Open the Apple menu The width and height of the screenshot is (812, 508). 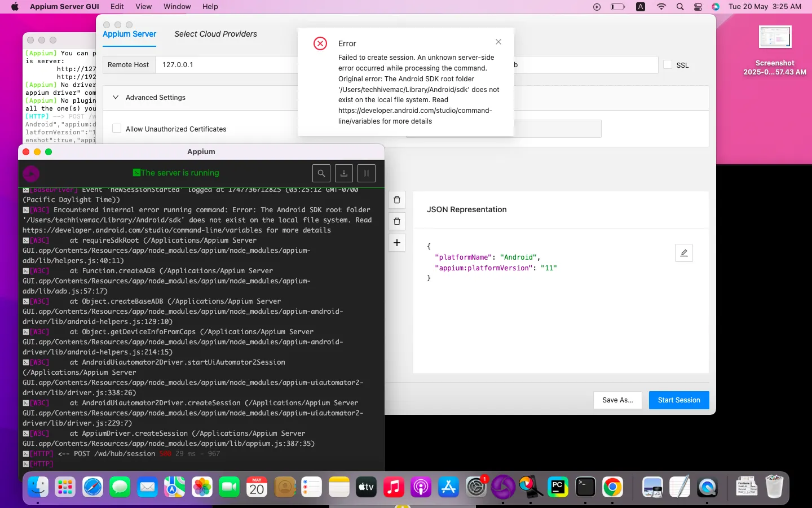15,7
